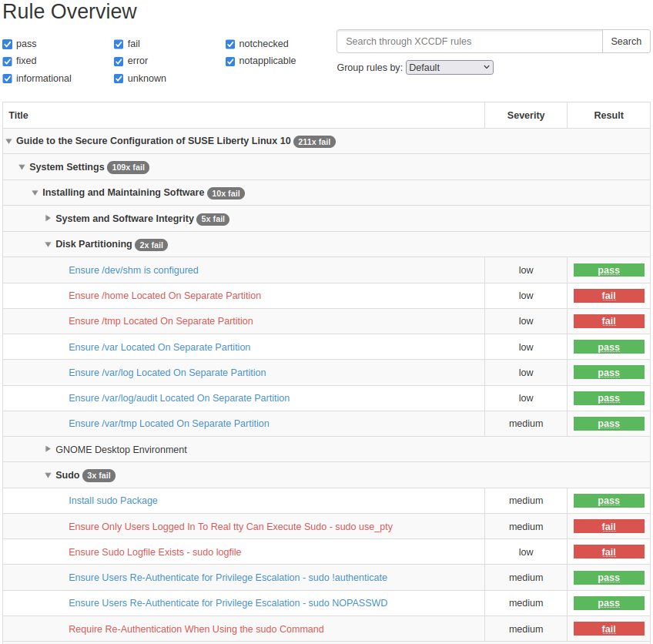Click the Severity column header
The height and width of the screenshot is (644, 653).
(526, 116)
